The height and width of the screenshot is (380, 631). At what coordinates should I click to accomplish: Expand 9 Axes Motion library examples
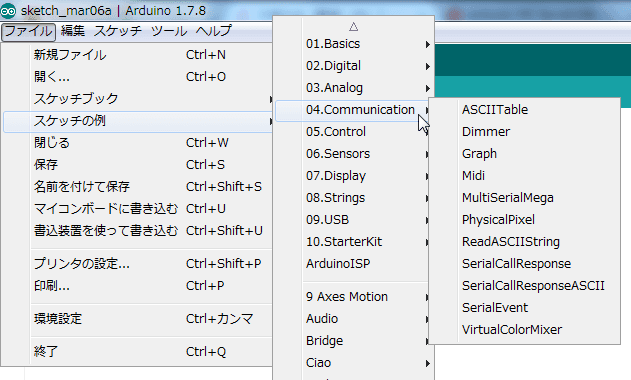tap(353, 297)
